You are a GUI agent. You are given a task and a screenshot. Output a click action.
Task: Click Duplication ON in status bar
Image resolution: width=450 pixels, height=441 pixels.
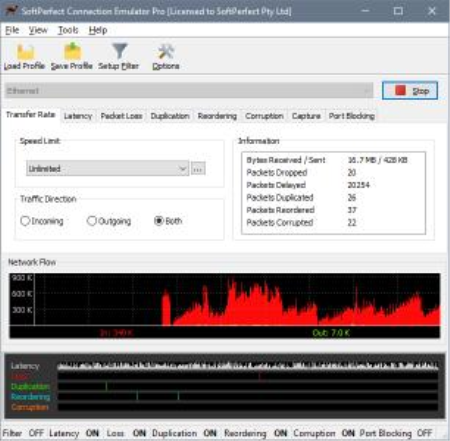click(x=184, y=433)
